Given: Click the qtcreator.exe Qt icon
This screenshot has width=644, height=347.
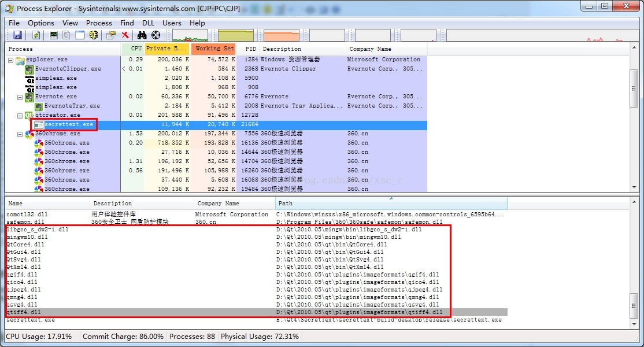Looking at the screenshot, I should pyautogui.click(x=29, y=116).
